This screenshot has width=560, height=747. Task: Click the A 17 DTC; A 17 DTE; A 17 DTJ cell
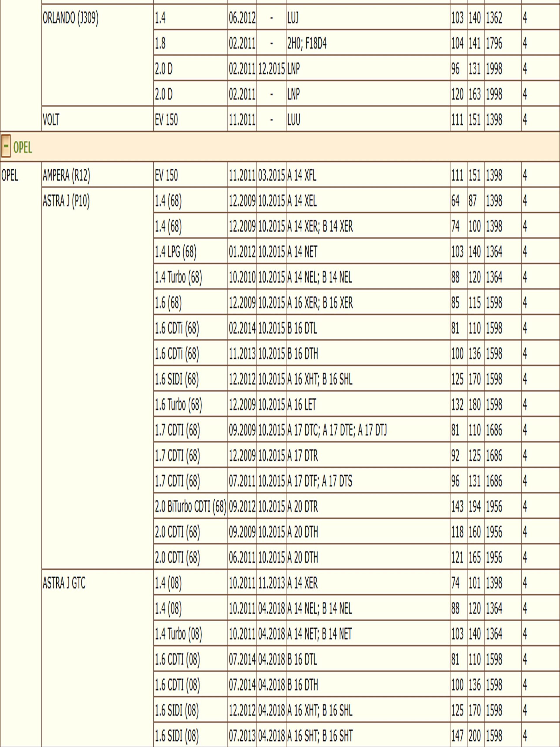tap(337, 430)
